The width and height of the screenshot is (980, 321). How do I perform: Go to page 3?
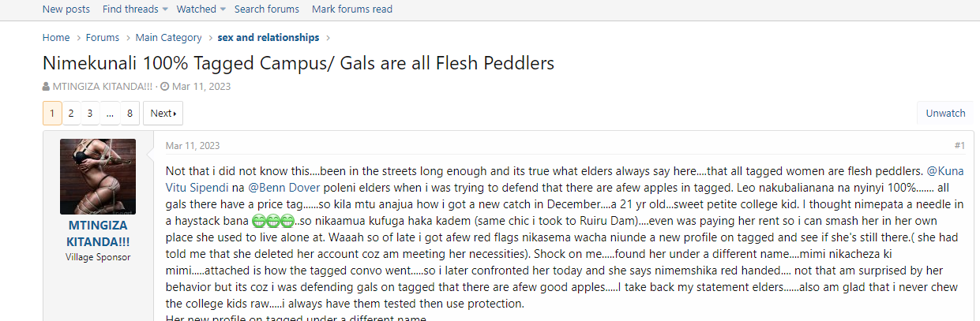coord(90,114)
